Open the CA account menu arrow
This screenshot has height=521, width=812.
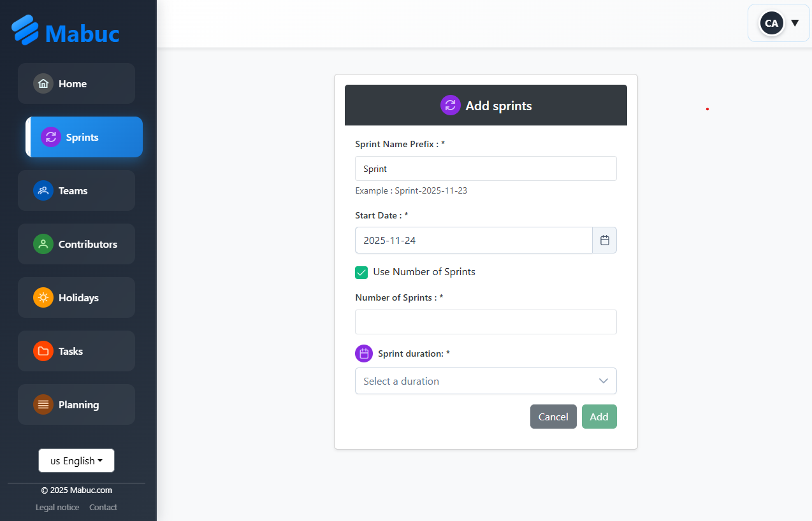[x=795, y=22]
